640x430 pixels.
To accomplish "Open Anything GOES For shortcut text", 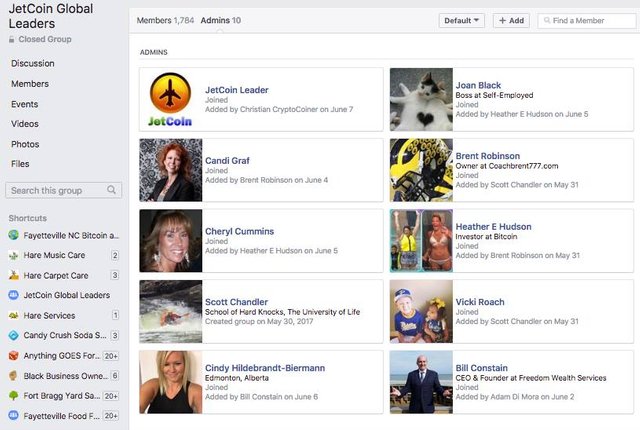I will click(x=62, y=356).
